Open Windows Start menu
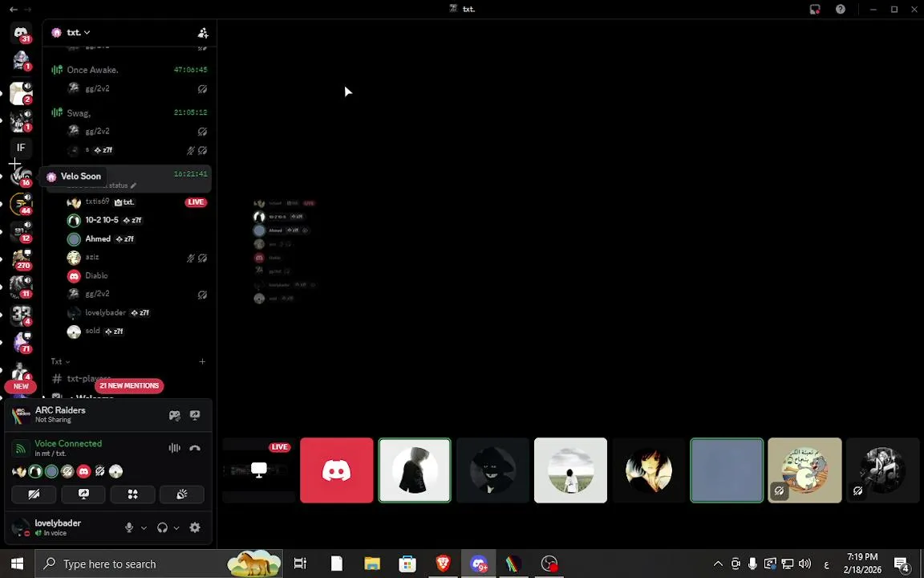This screenshot has width=924, height=578. tap(17, 564)
